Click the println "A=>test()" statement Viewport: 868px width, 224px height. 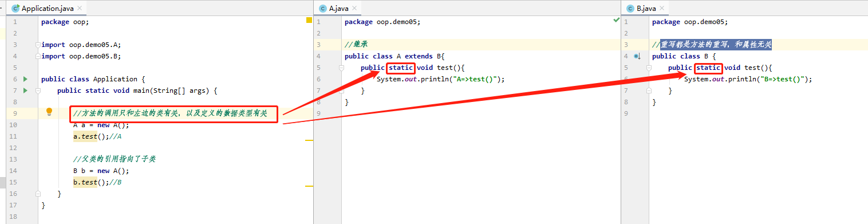pos(440,79)
